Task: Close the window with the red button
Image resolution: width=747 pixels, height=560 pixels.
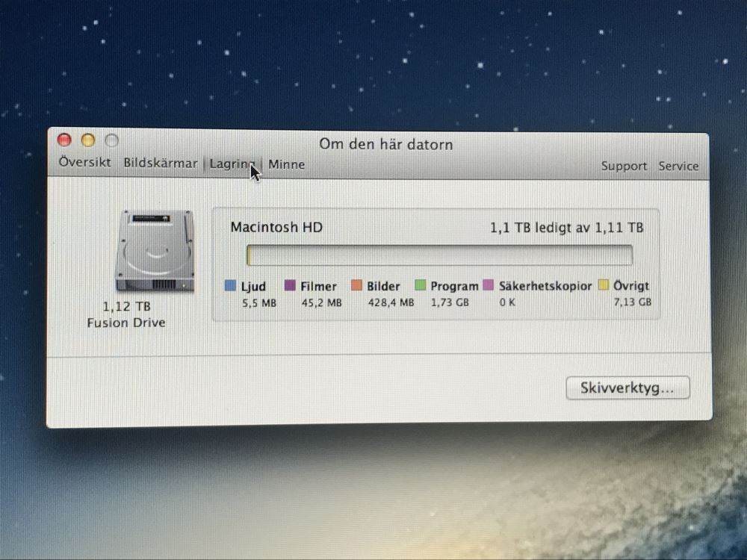Action: point(64,140)
